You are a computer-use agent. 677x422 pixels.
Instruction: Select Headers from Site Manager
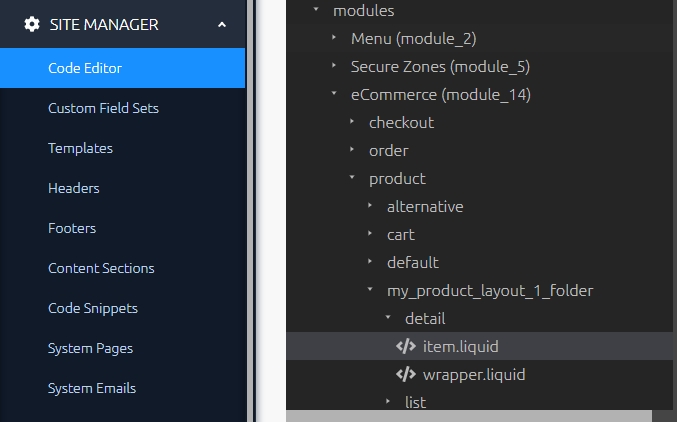point(74,188)
